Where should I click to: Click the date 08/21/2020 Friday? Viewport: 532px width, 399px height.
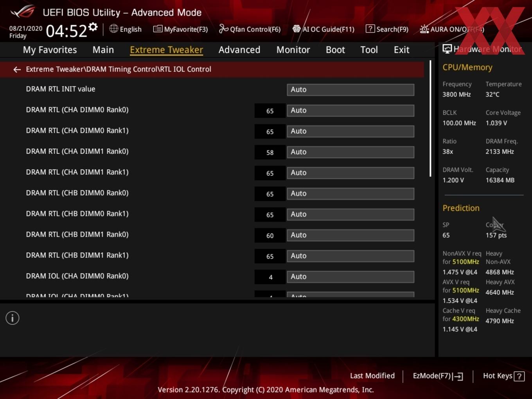point(26,32)
